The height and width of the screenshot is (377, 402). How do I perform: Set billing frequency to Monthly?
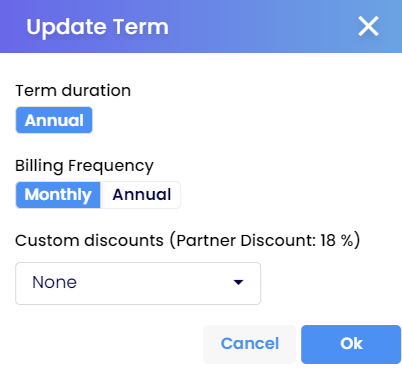(58, 195)
